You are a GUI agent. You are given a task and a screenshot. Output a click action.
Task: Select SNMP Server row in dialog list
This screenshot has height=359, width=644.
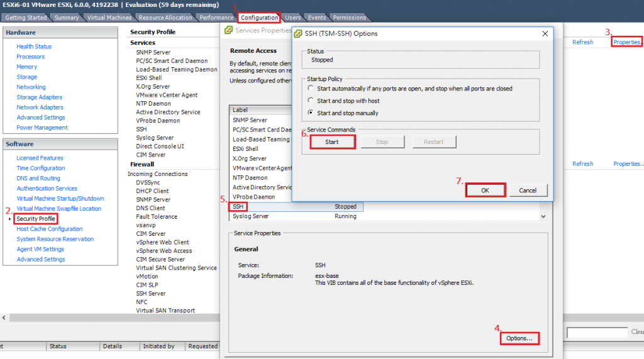tap(261, 120)
